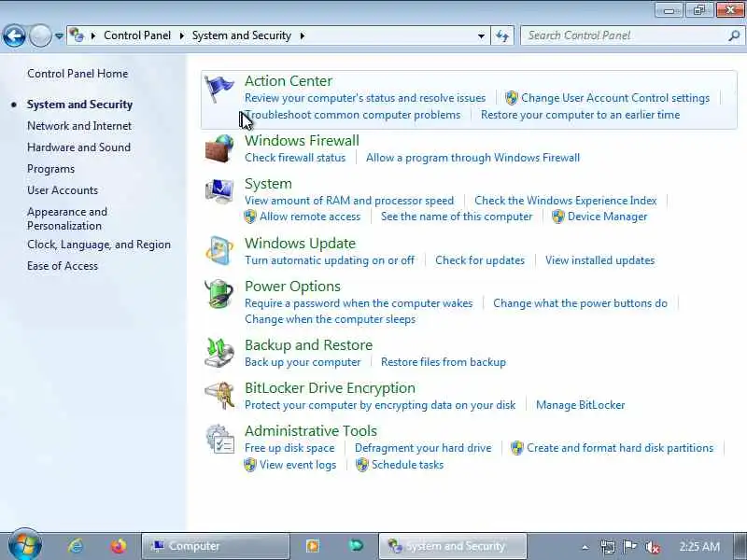Launch Firefox from the taskbar

119,546
